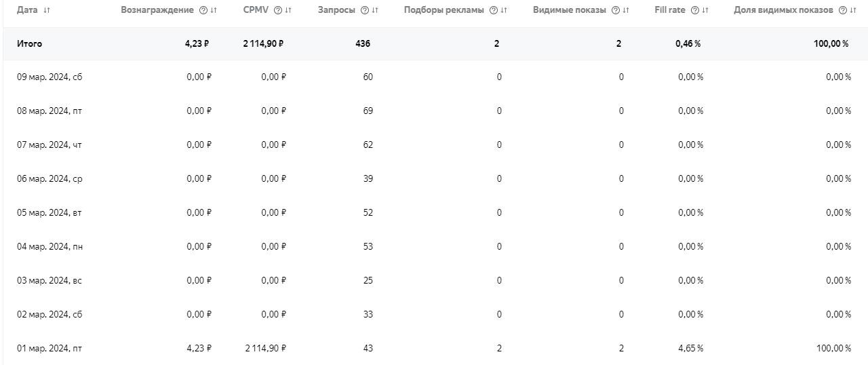Select total share 100,00 % in Итого row
This screenshot has width=868, height=365.
click(x=831, y=43)
